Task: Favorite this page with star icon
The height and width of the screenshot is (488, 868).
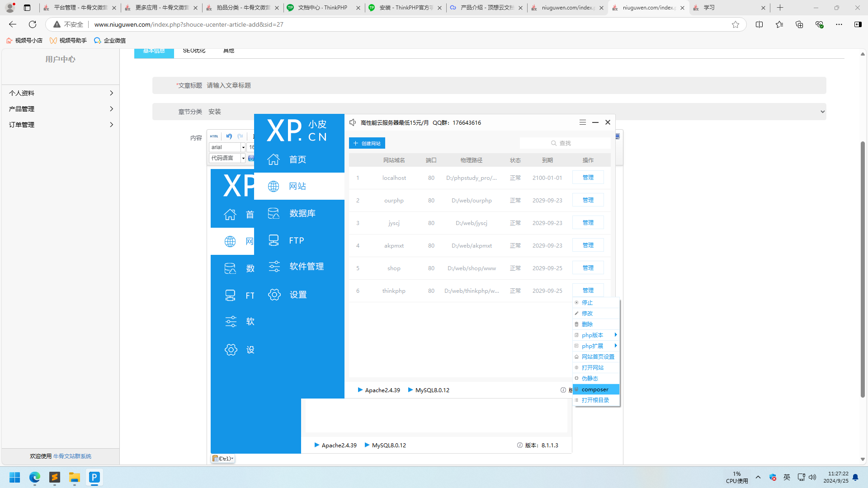Action: pyautogui.click(x=736, y=24)
